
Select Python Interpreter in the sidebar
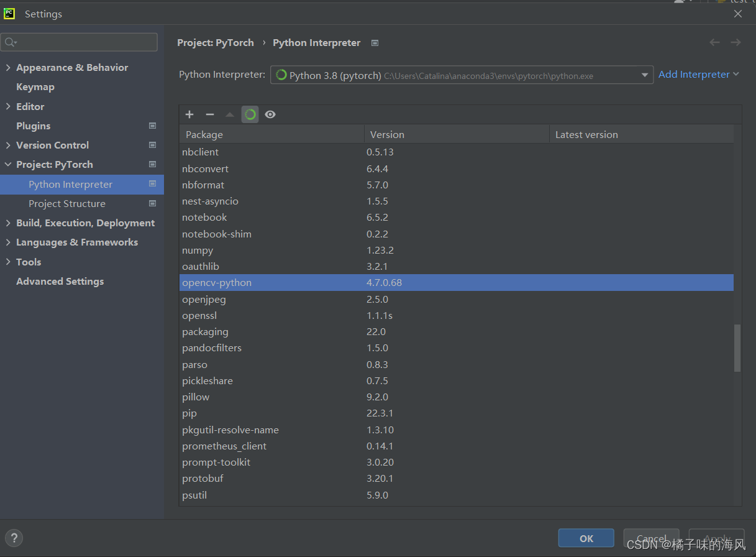(82, 185)
